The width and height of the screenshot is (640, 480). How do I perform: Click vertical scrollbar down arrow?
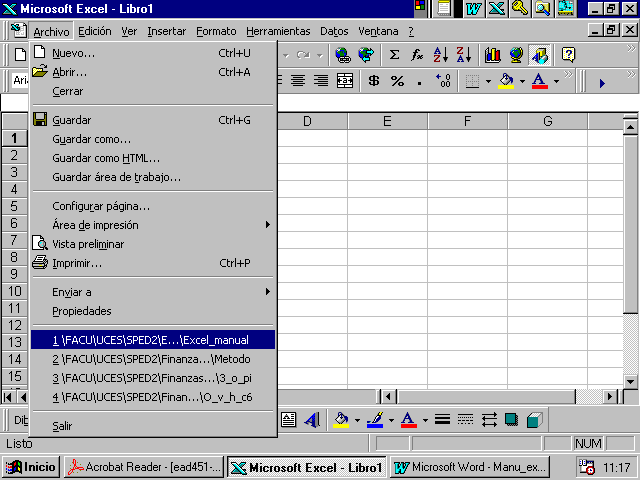630,382
